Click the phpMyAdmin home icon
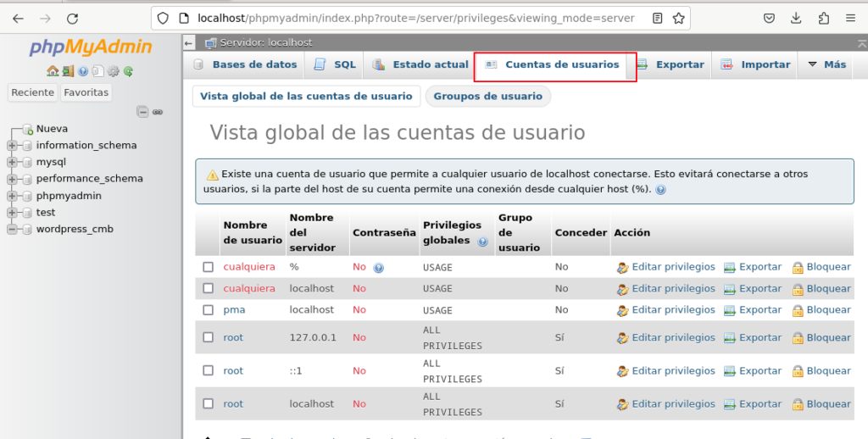 pos(53,72)
